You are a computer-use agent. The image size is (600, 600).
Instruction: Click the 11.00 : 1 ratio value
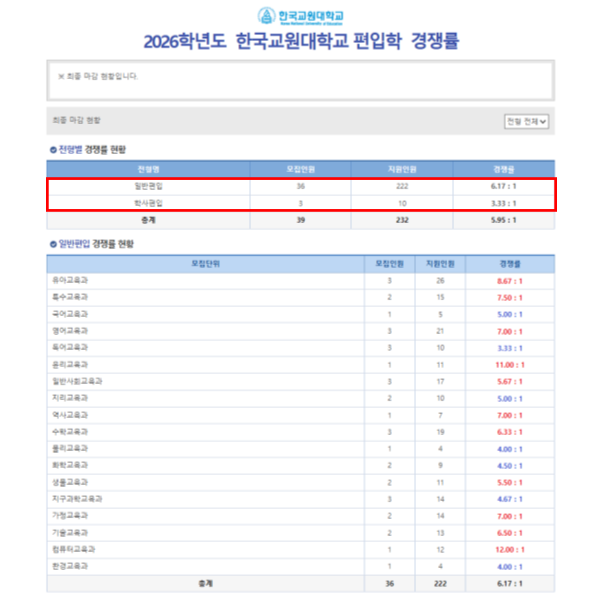click(x=510, y=365)
